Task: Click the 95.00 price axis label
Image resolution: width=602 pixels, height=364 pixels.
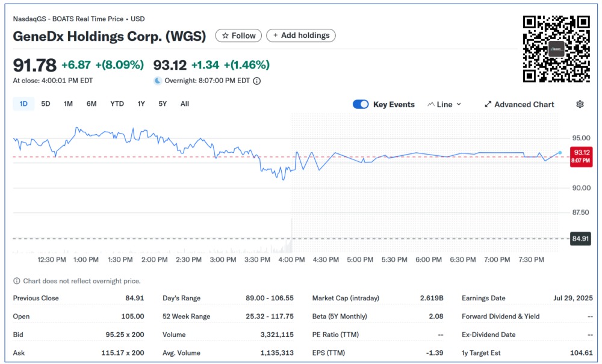Action: coord(582,138)
